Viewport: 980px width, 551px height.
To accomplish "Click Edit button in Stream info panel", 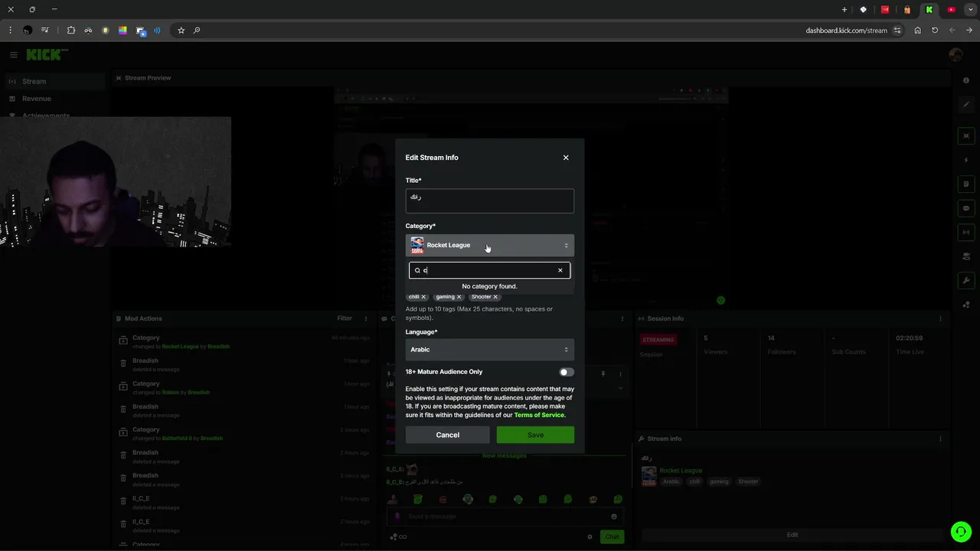I will [792, 535].
